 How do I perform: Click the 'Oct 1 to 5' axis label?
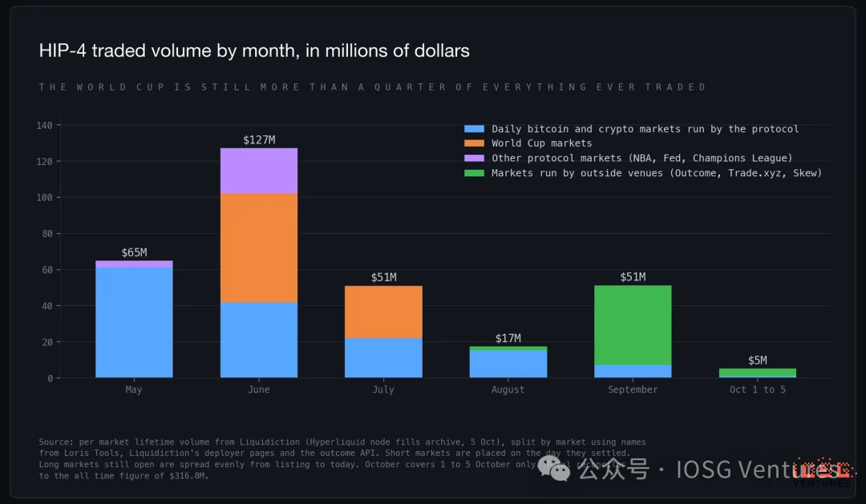point(757,389)
